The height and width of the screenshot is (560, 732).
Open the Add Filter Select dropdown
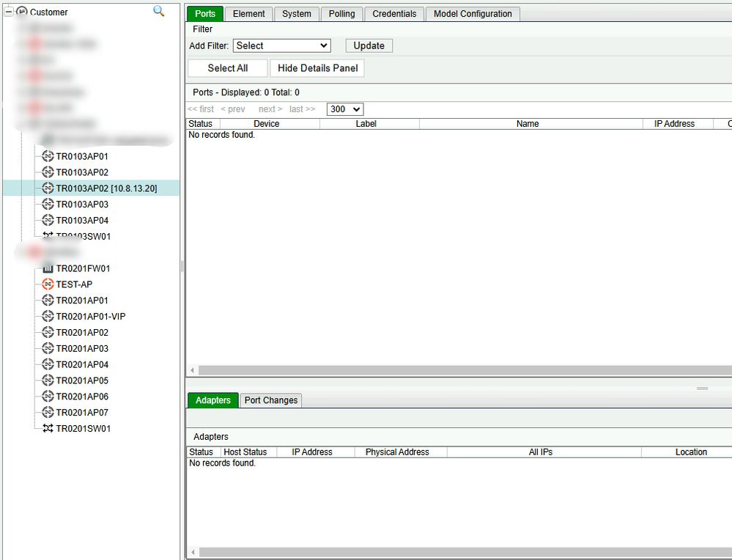(x=282, y=45)
